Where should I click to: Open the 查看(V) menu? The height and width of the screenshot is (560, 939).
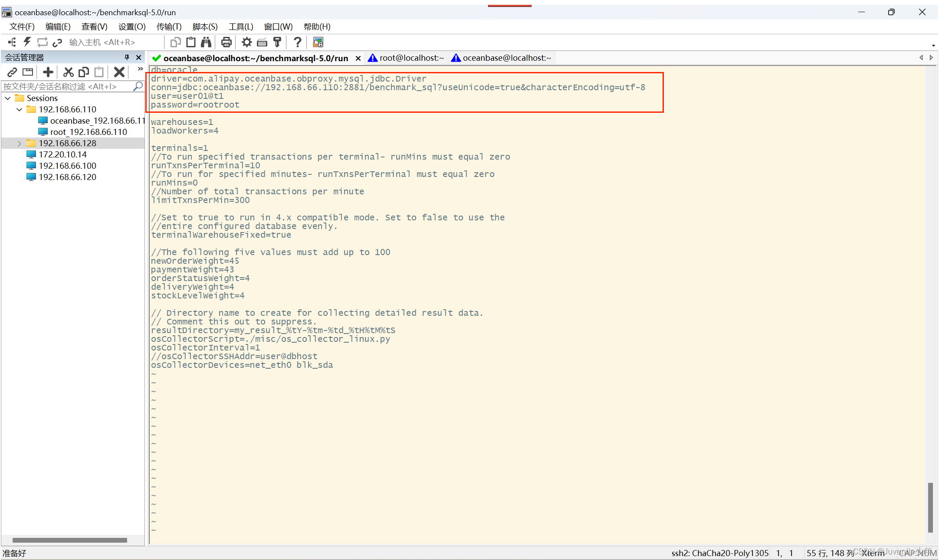tap(95, 27)
